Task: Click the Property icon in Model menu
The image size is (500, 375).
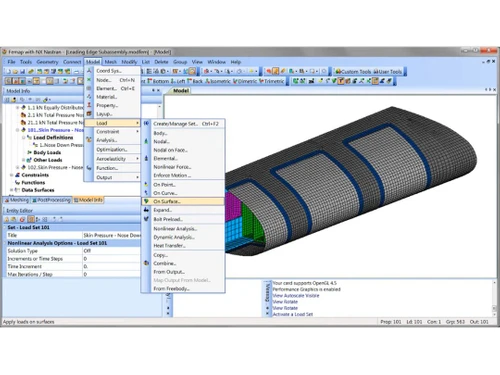Action: point(89,105)
